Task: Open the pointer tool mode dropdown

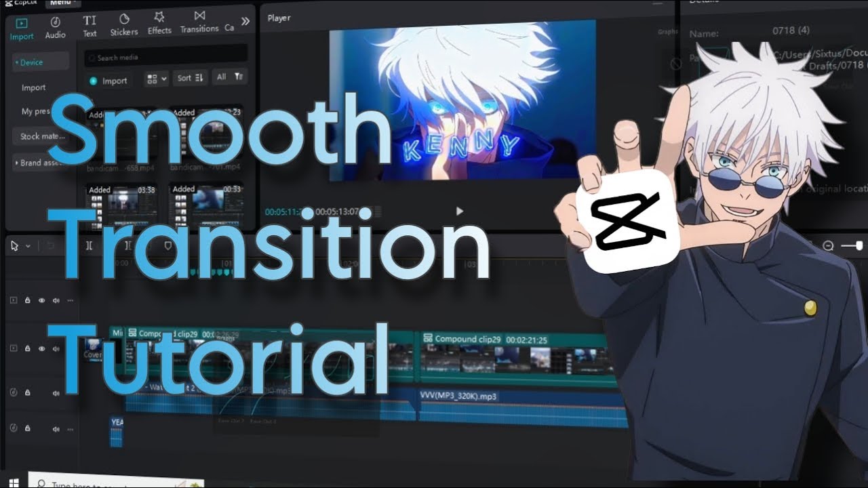Action: point(28,246)
